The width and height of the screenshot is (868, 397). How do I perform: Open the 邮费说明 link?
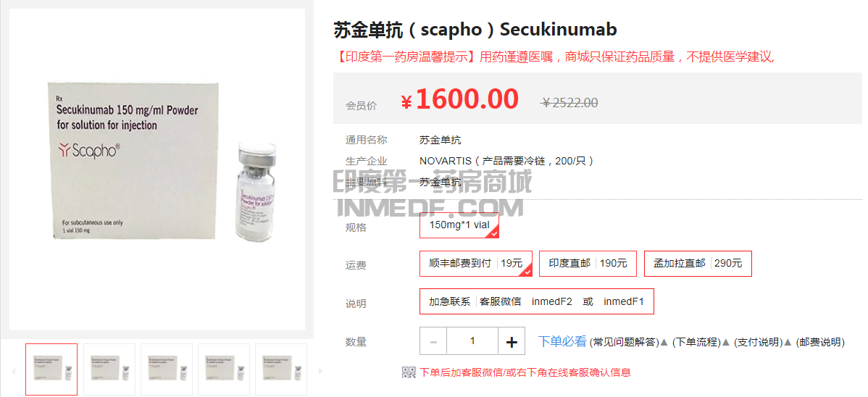click(820, 342)
